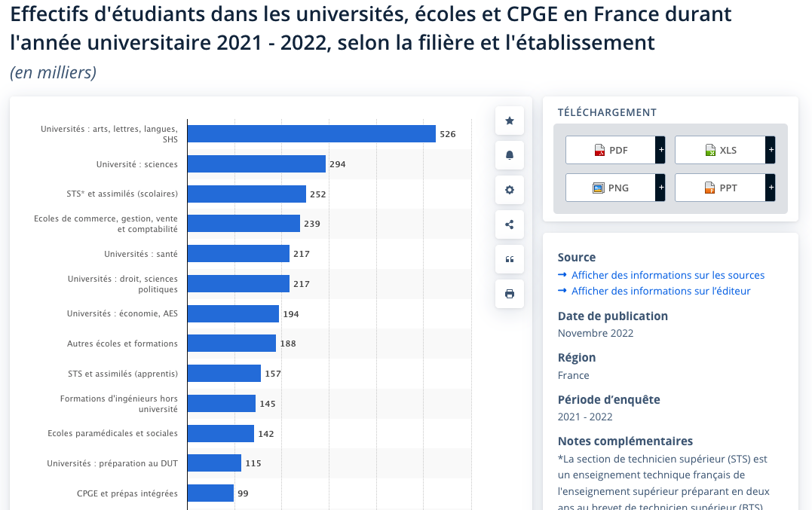
Task: Select the citation quote icon
Action: point(509,258)
